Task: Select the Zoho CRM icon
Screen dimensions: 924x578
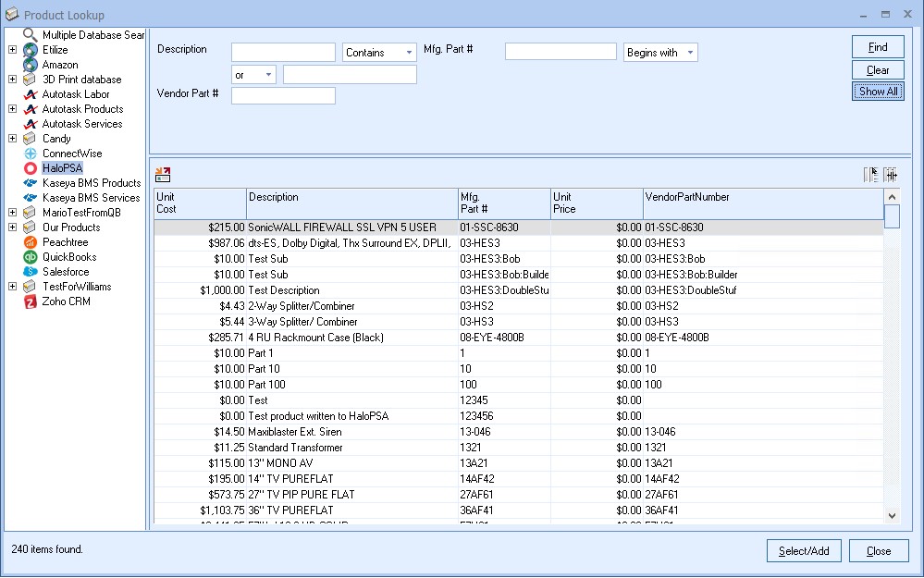Action: [x=31, y=301]
